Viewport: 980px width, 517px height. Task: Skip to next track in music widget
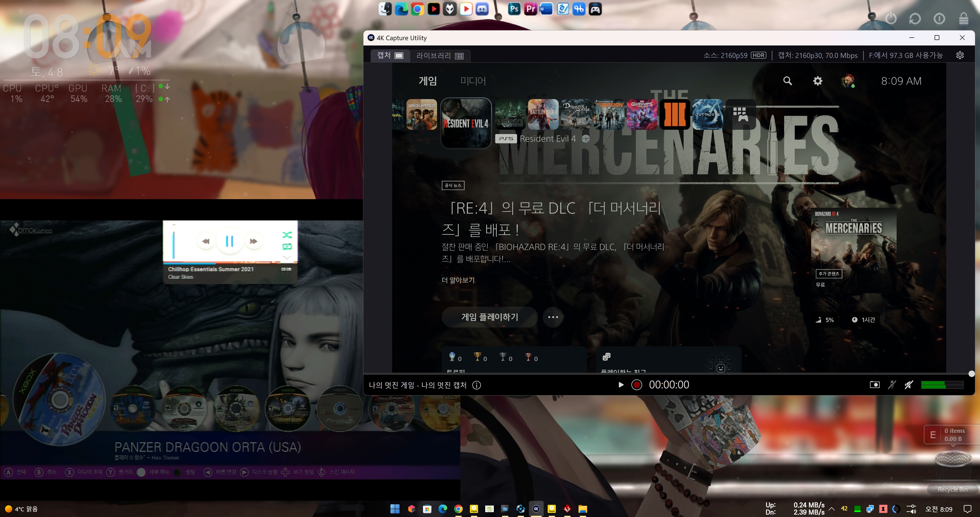click(253, 241)
